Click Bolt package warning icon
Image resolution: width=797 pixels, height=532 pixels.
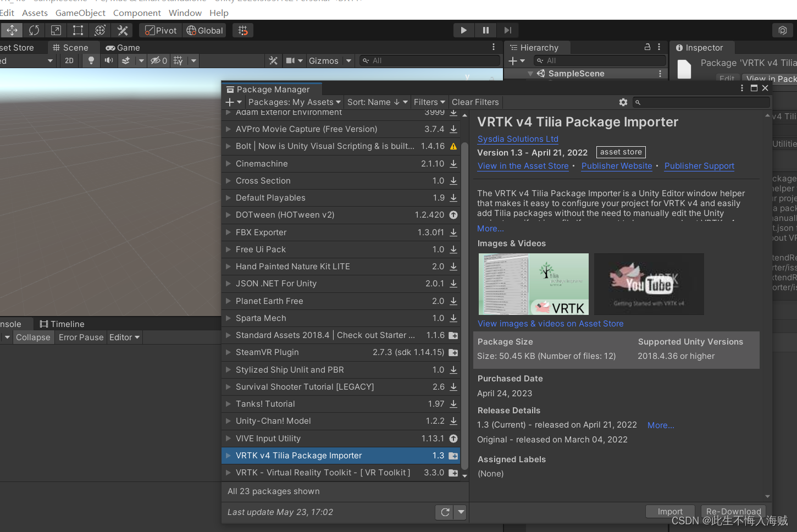(453, 146)
